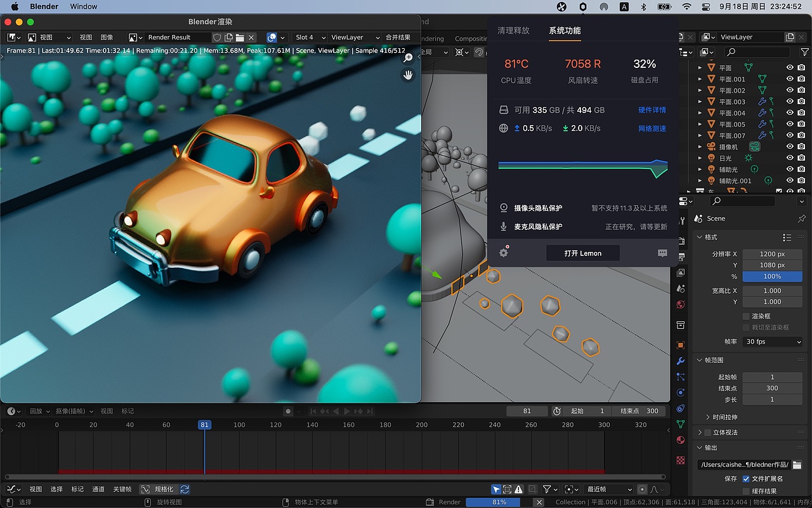This screenshot has width=812, height=508.
Task: Click the 打开 Lemon button
Action: (582, 253)
